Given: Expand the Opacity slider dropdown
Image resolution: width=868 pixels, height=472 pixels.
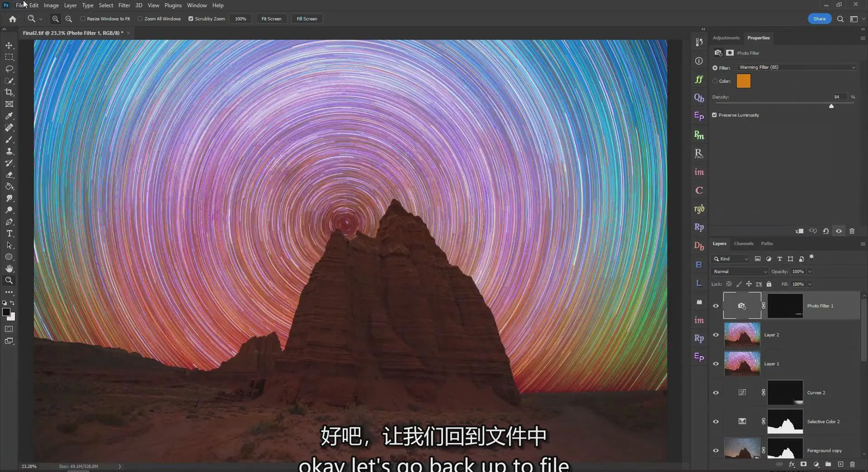Looking at the screenshot, I should pyautogui.click(x=810, y=272).
